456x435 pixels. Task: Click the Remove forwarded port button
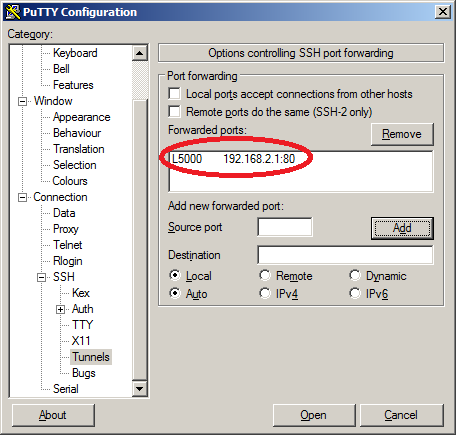402,134
